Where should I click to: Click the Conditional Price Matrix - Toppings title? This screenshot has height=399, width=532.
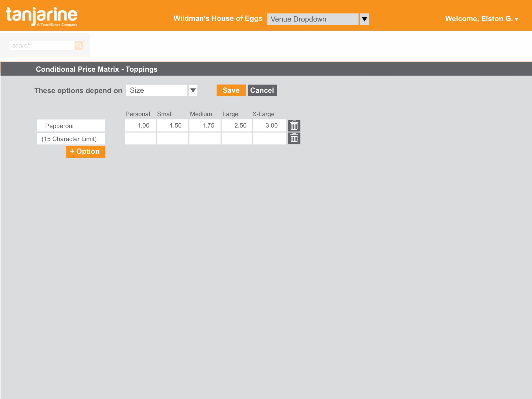(97, 69)
